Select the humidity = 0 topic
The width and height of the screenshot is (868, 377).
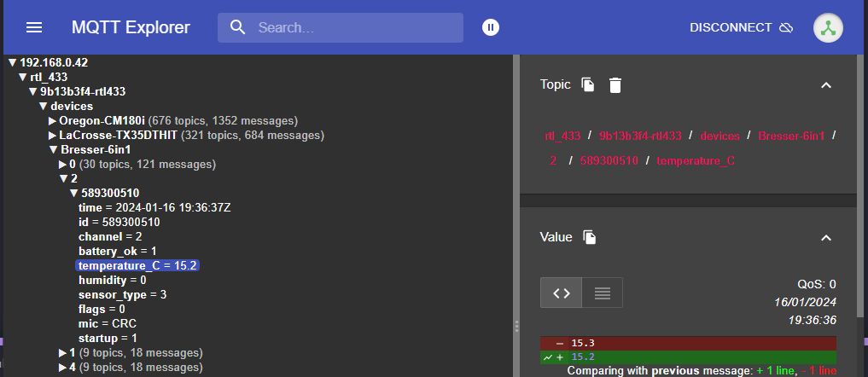click(x=112, y=280)
